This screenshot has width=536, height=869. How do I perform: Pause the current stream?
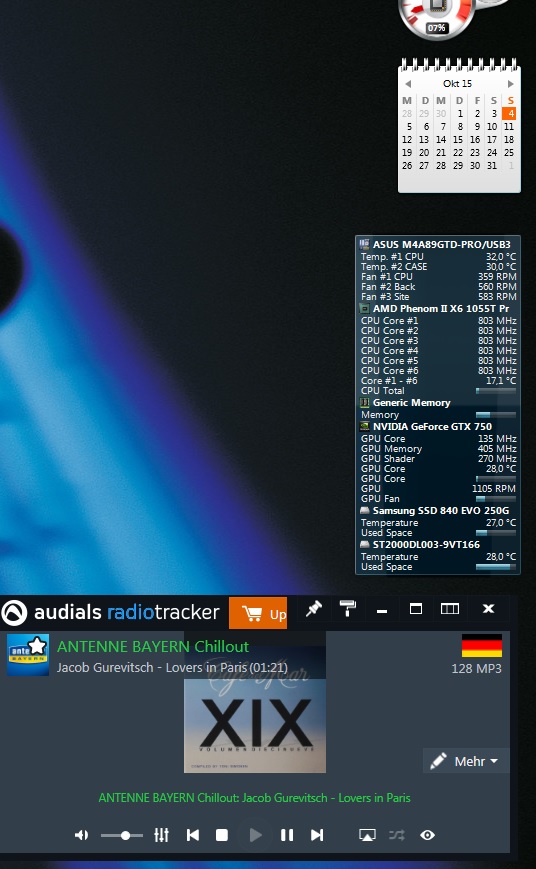point(287,835)
